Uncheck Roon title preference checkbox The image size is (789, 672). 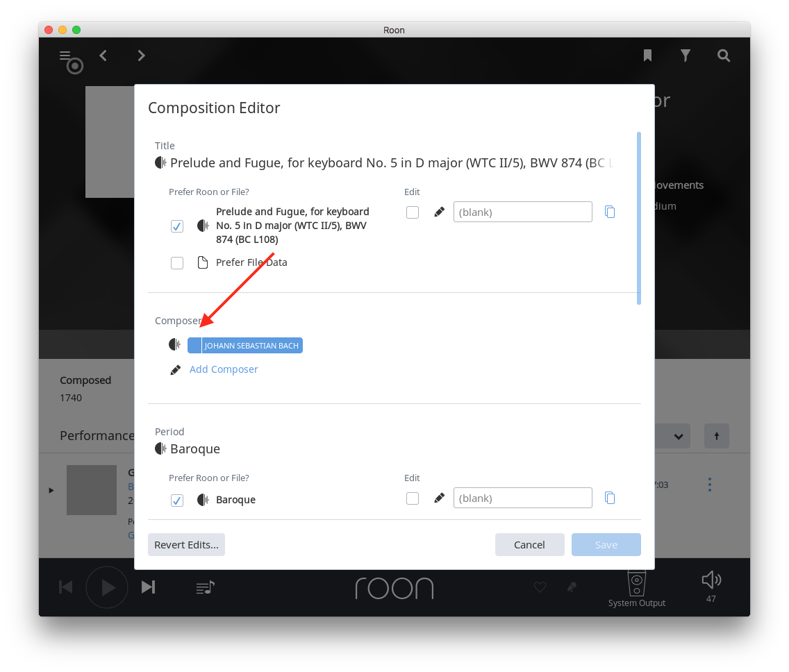click(176, 226)
